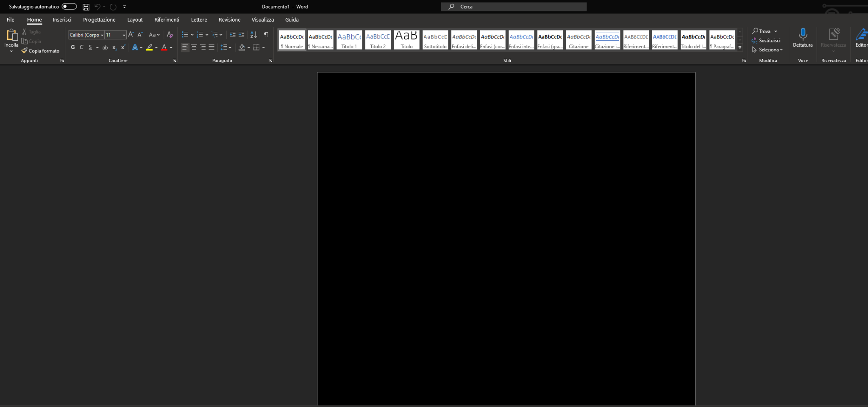Apply the Titolo 1 style

click(349, 39)
